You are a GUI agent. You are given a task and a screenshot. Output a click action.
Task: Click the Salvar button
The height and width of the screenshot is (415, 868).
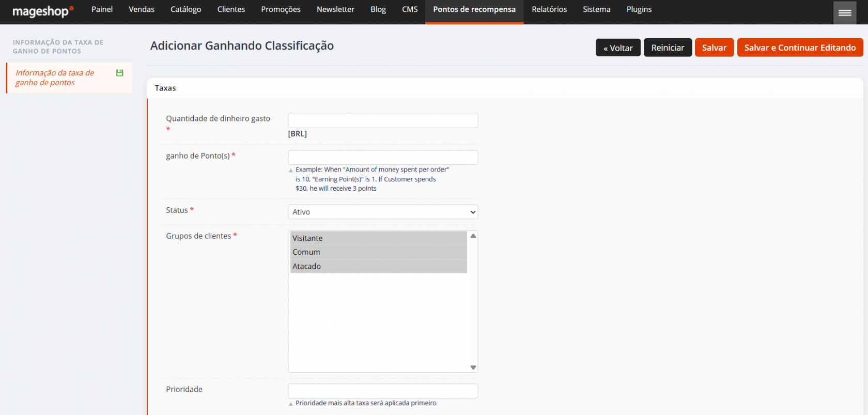(714, 48)
